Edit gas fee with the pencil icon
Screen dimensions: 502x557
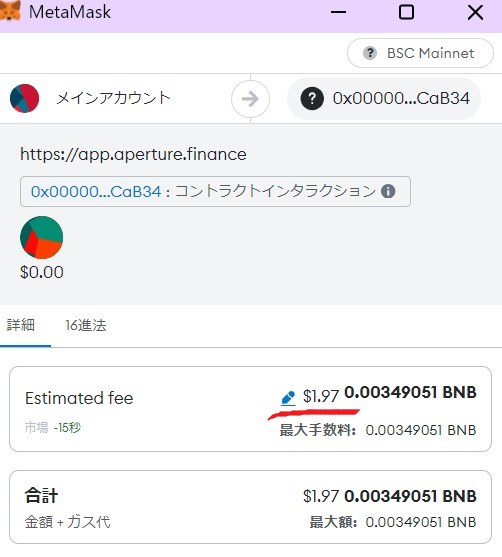tap(288, 398)
